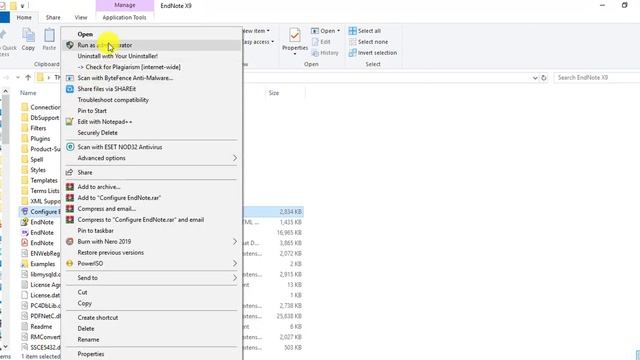This screenshot has height=360, width=640.
Task: Click the Edit icon in Open group
Action: tap(315, 42)
